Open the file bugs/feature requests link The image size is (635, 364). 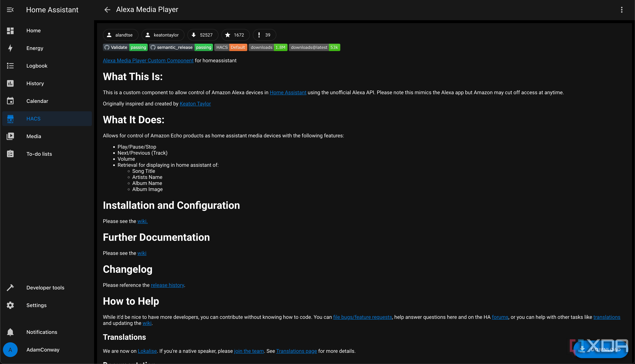[362, 317]
